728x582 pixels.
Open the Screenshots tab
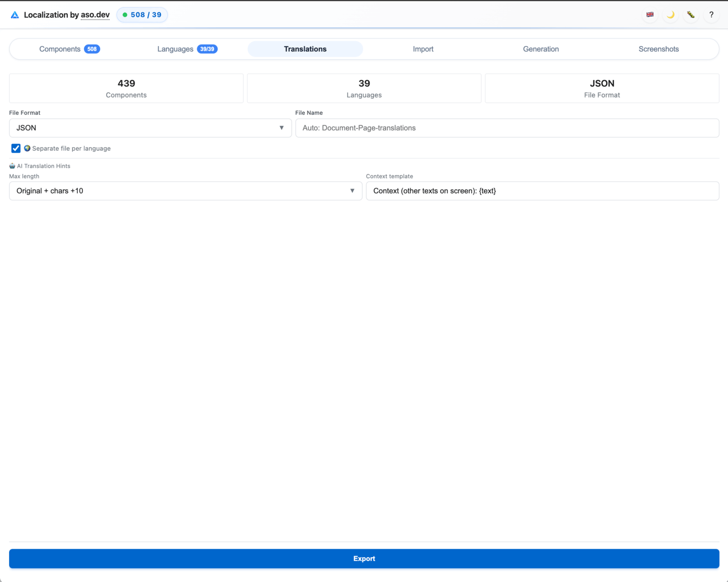[659, 49]
